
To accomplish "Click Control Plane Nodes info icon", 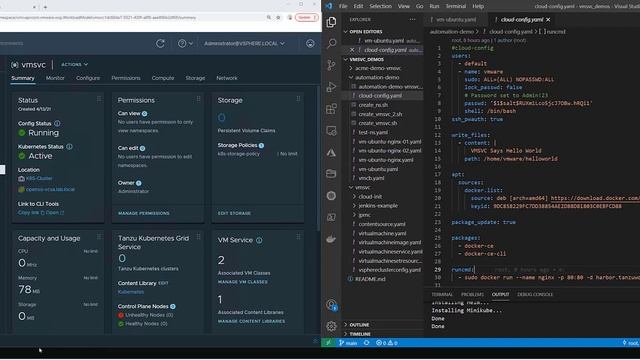I will tap(173, 307).
